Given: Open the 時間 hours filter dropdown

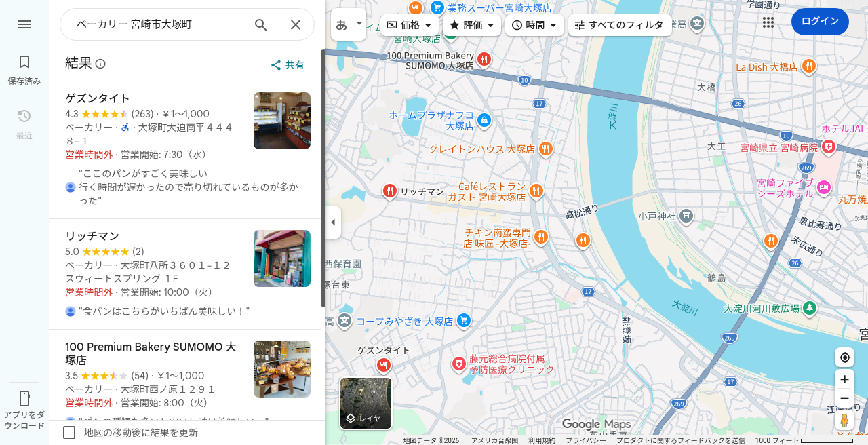Looking at the screenshot, I should click(x=534, y=25).
